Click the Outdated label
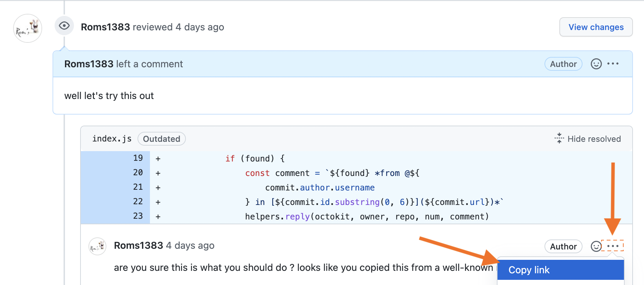Image resolution: width=644 pixels, height=285 pixels. click(161, 139)
